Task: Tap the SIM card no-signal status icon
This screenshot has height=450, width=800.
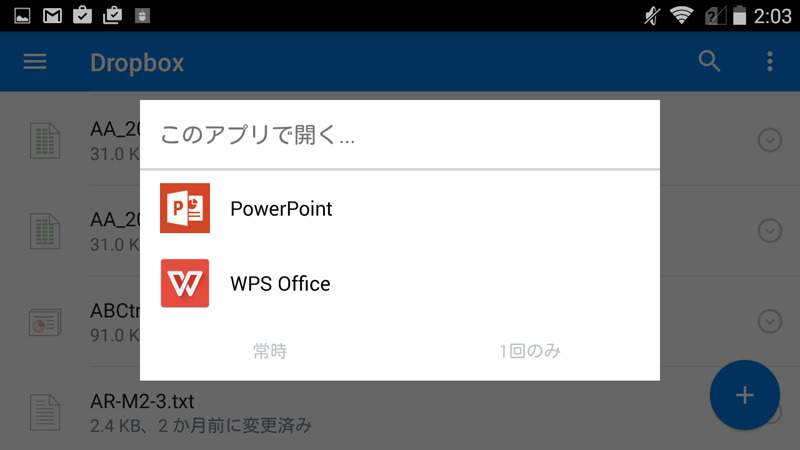Action: pyautogui.click(x=715, y=16)
